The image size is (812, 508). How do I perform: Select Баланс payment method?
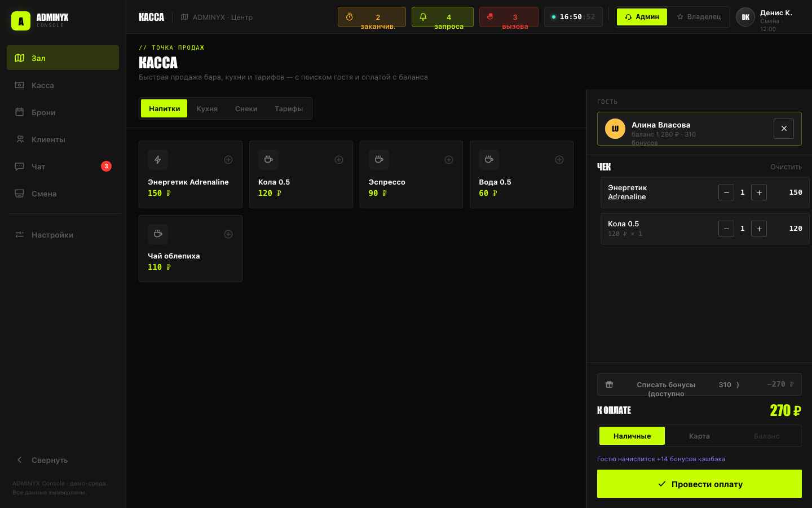[x=767, y=436]
